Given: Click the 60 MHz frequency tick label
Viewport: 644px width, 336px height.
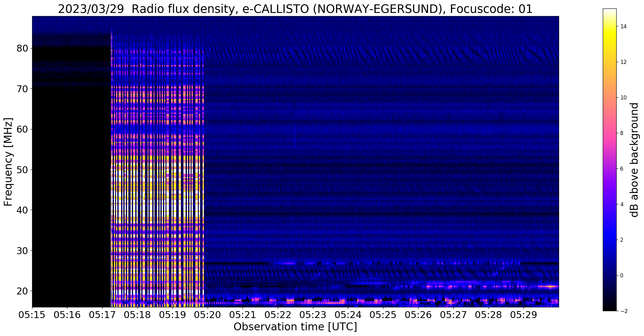Looking at the screenshot, I should (22, 129).
